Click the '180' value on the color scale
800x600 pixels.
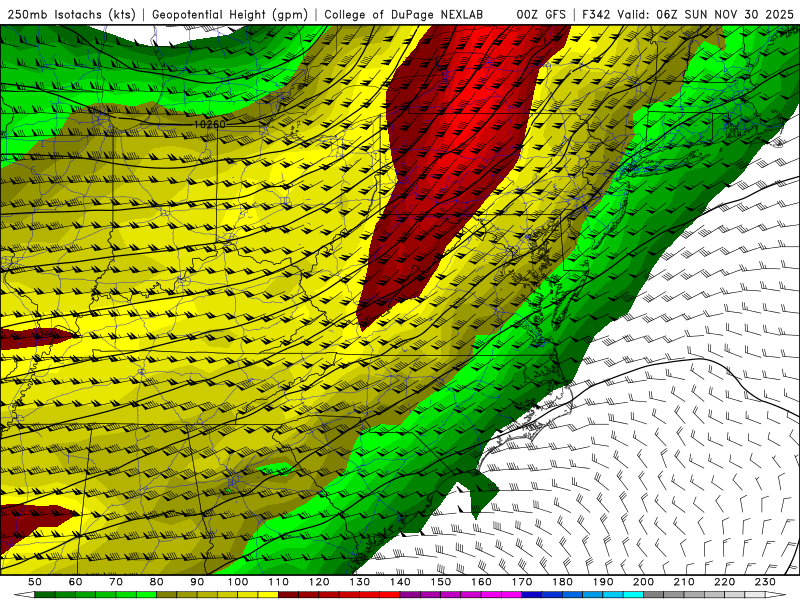point(562,582)
